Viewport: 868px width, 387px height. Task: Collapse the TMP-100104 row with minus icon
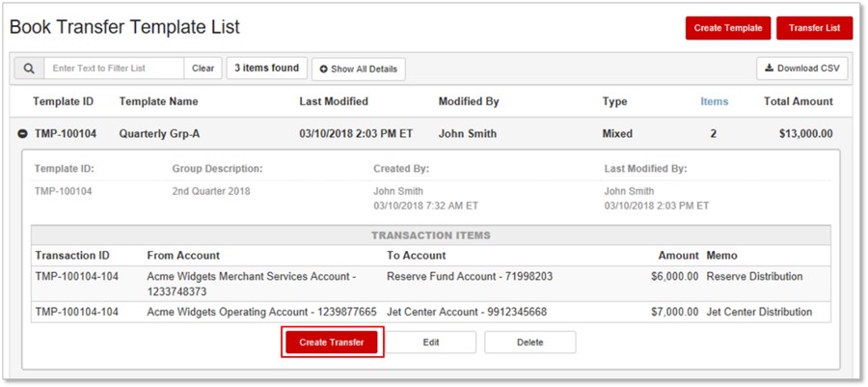(x=23, y=134)
